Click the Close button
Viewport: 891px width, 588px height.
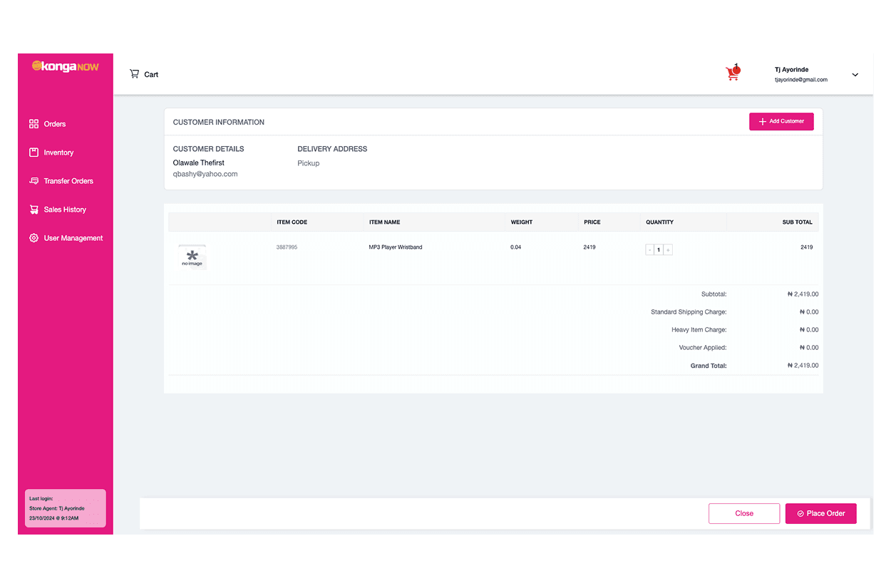(x=743, y=513)
